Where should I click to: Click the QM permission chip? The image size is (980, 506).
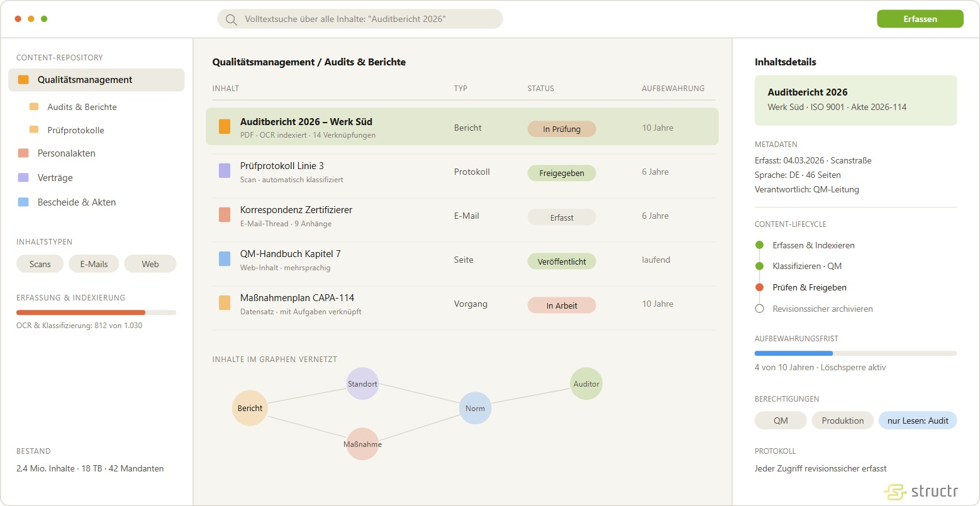781,421
